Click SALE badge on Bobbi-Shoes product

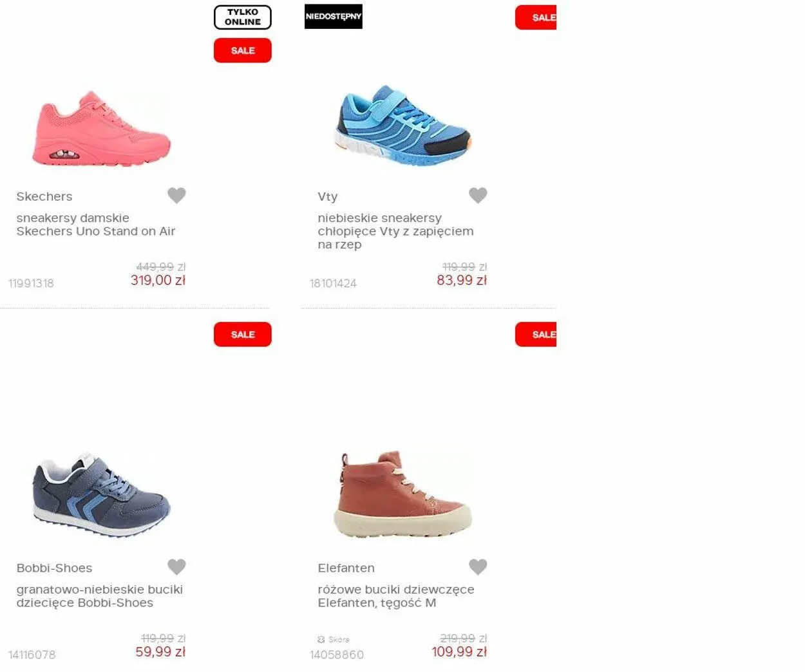243,335
